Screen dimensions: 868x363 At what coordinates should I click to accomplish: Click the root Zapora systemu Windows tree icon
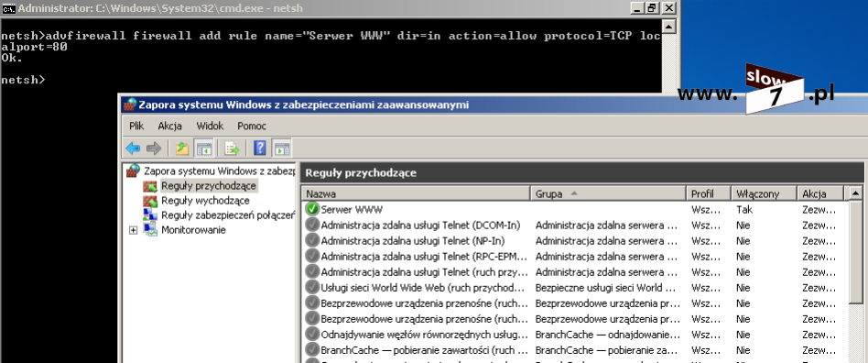click(x=134, y=170)
